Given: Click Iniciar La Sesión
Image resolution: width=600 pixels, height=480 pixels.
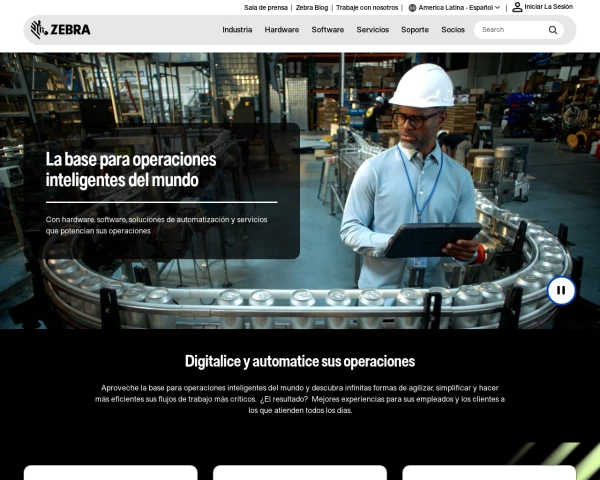Looking at the screenshot, I should point(548,7).
